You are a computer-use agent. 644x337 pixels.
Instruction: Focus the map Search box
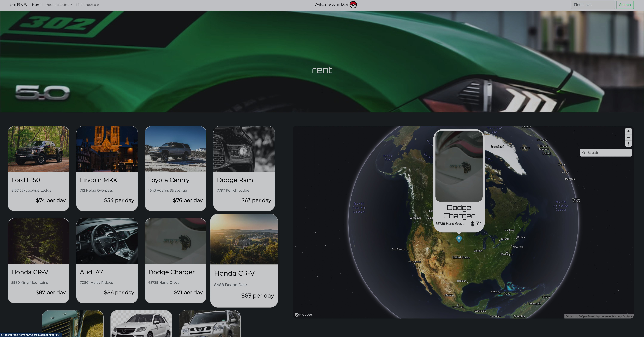pos(606,153)
